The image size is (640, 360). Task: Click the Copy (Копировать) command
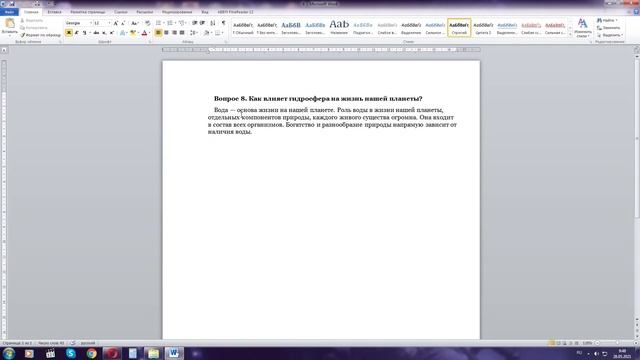pos(34,28)
